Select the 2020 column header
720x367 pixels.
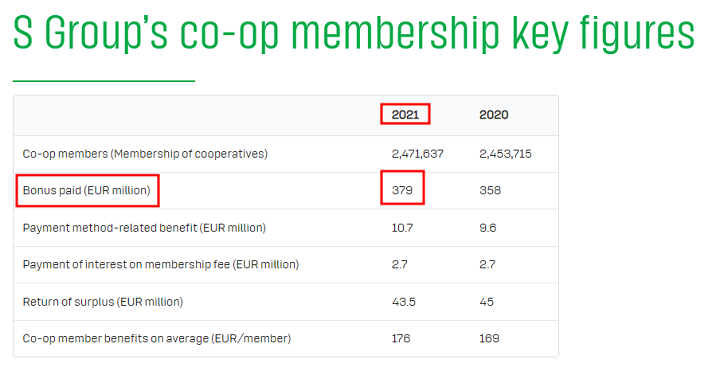tap(494, 114)
